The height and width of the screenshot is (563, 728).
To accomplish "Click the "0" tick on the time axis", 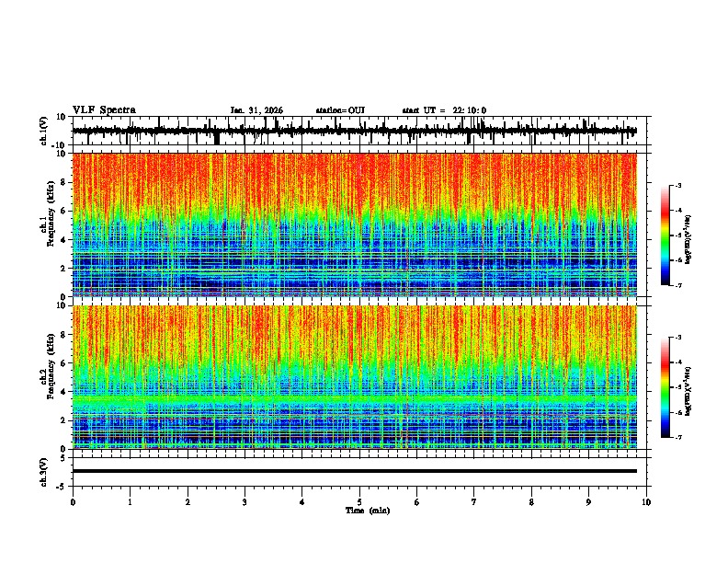I will pos(73,502).
